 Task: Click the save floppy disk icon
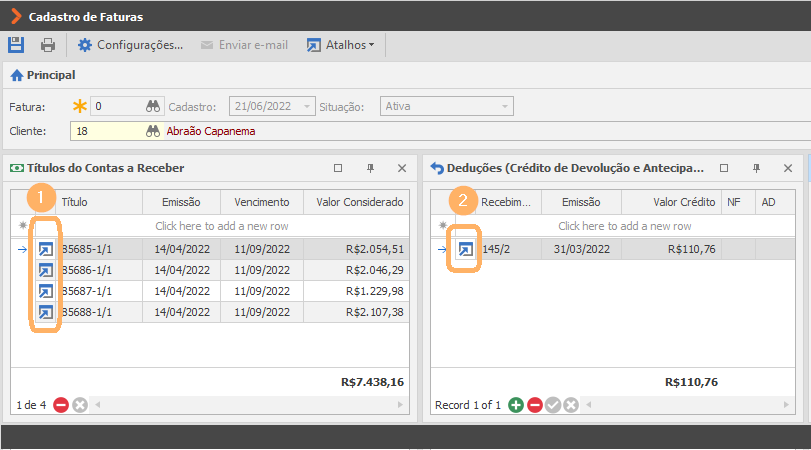point(16,45)
